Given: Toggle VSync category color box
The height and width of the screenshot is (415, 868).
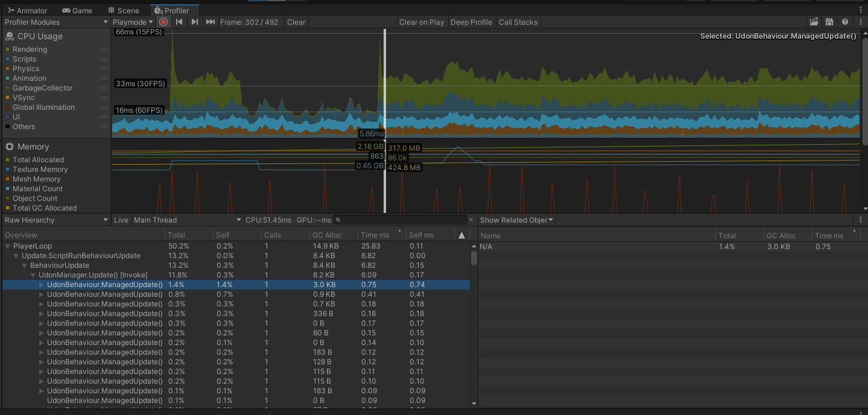Looking at the screenshot, I should (x=7, y=98).
